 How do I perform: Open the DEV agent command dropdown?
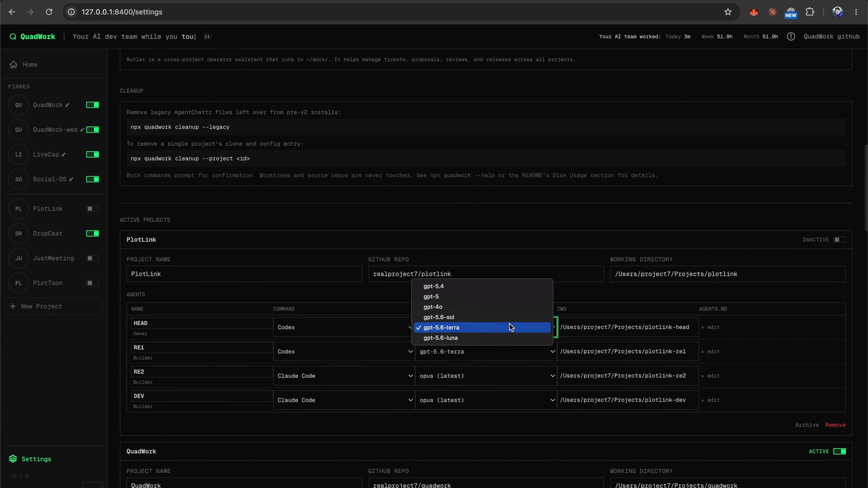344,400
